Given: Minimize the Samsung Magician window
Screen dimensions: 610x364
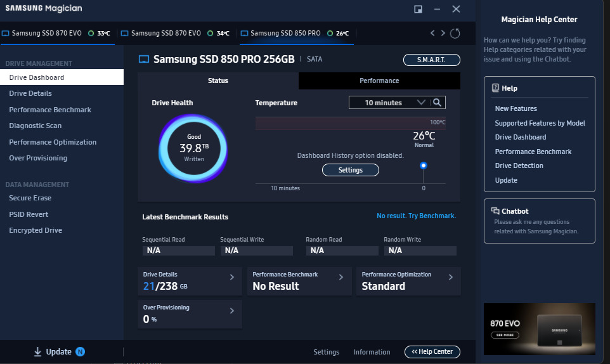Looking at the screenshot, I should 438,9.
